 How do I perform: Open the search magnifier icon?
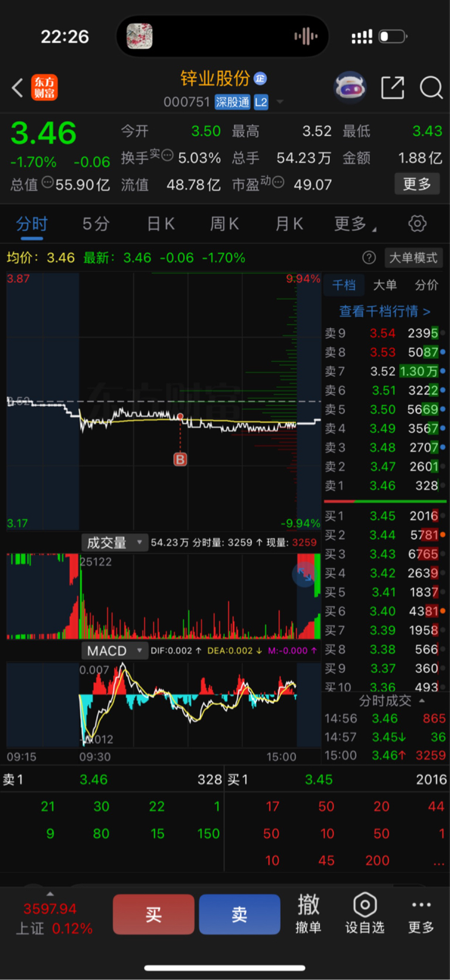431,88
